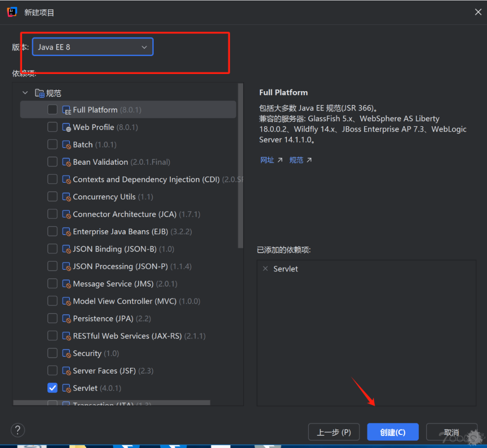The height and width of the screenshot is (448, 487).
Task: Click the Server Faces spec icon
Action: click(x=66, y=371)
